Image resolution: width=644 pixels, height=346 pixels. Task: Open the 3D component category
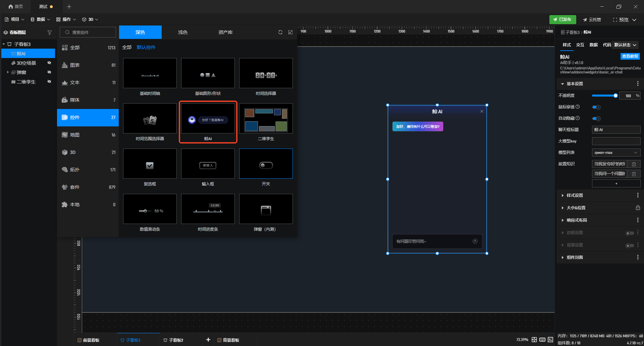tap(88, 152)
